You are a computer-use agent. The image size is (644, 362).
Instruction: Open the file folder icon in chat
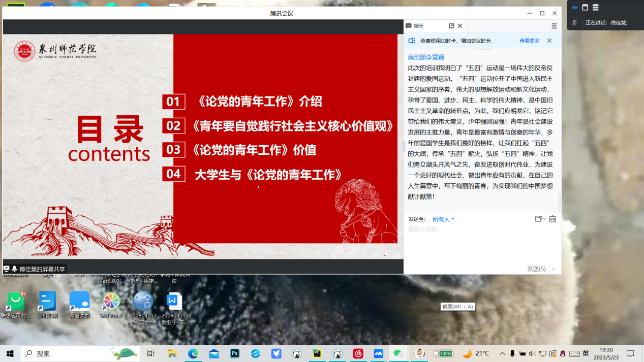[539, 219]
